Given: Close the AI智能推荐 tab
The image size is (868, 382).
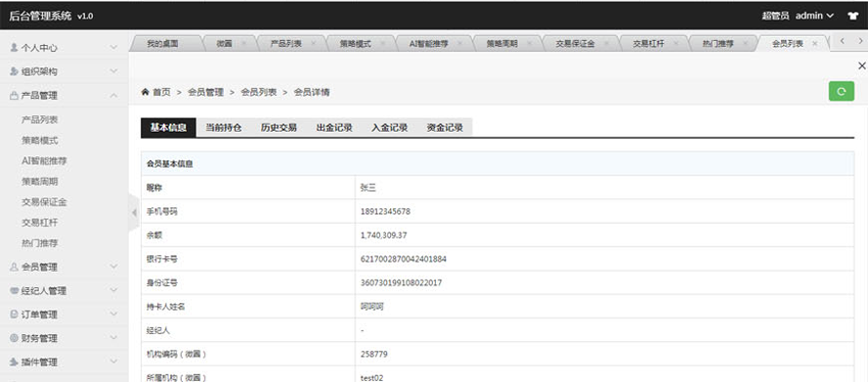Looking at the screenshot, I should point(460,44).
